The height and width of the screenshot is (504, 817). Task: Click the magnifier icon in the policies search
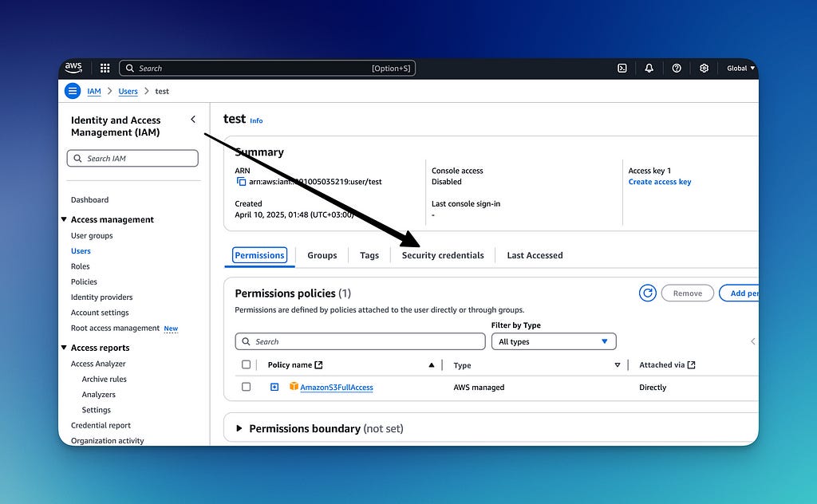pyautogui.click(x=246, y=341)
